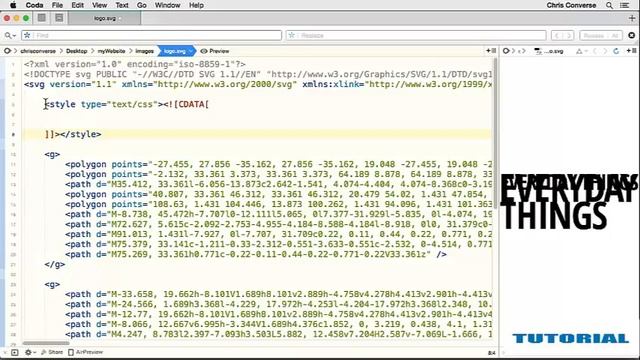Click the vertical scrollbar of the code editor
The image size is (640, 360).
(x=496, y=133)
